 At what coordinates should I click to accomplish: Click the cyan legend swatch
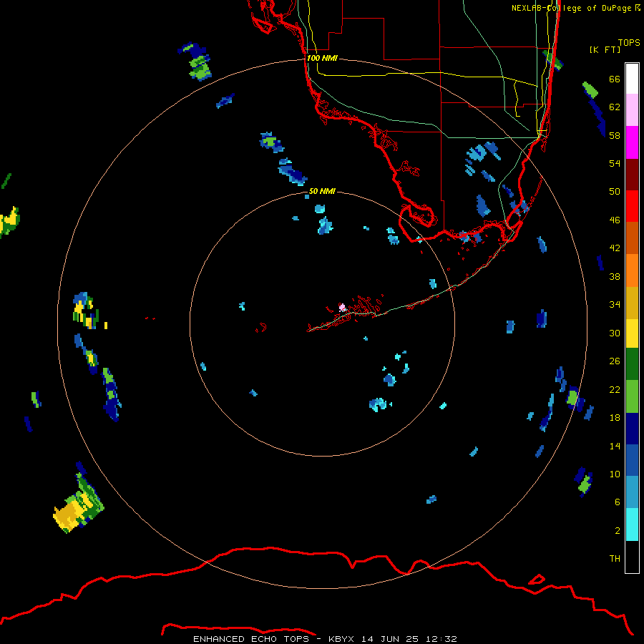point(632,525)
